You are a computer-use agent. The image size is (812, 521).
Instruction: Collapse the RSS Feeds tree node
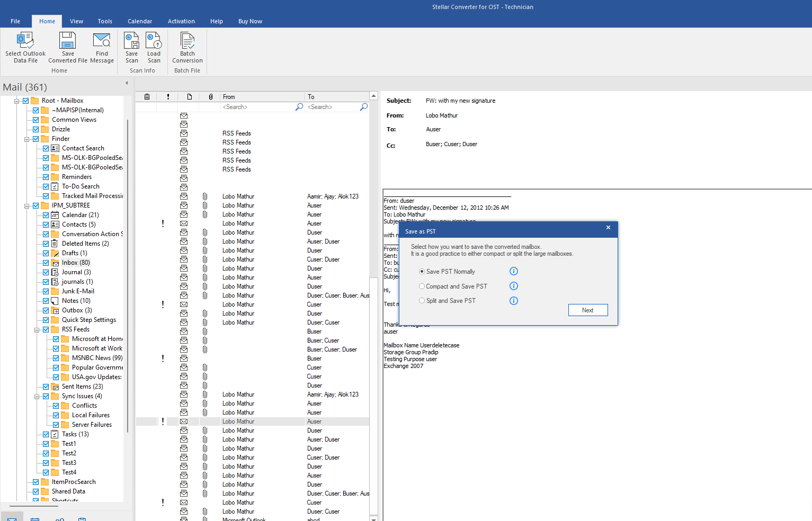pos(37,329)
